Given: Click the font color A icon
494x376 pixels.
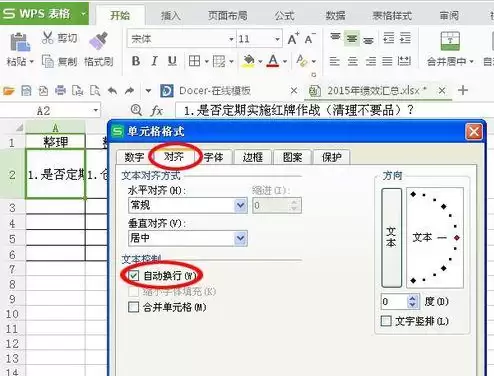Looking at the screenshot, I should pyautogui.click(x=273, y=61).
